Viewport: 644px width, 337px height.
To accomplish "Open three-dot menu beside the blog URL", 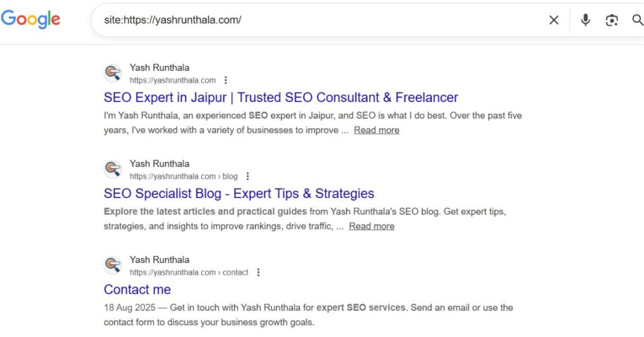I will click(248, 176).
